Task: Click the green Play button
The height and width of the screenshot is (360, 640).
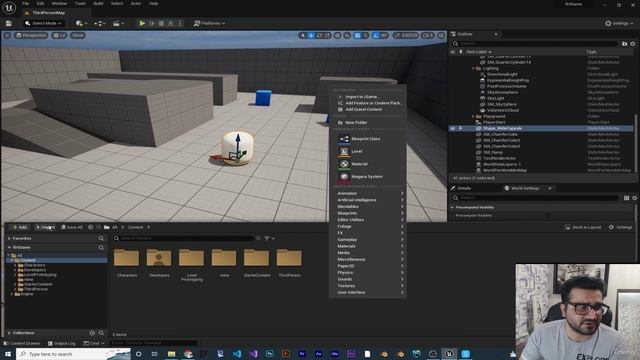Action: coord(142,23)
